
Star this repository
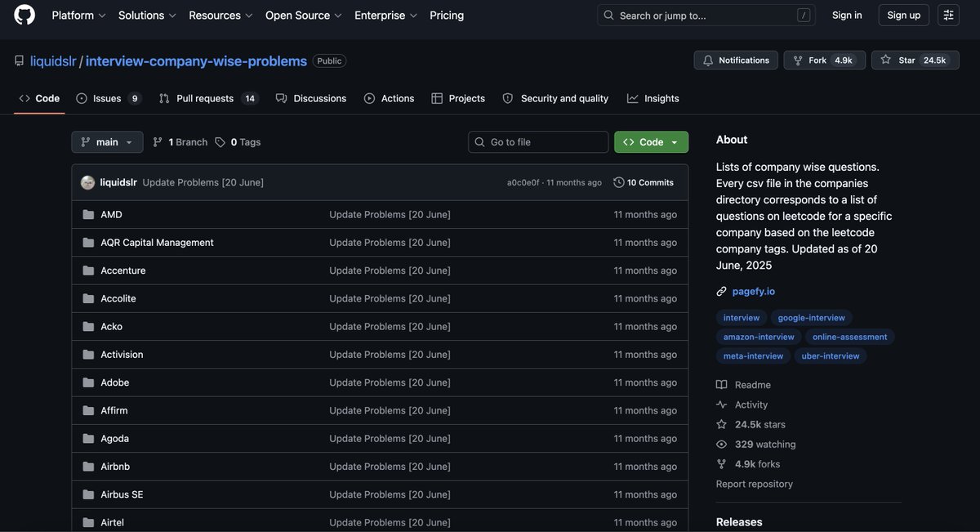point(915,60)
